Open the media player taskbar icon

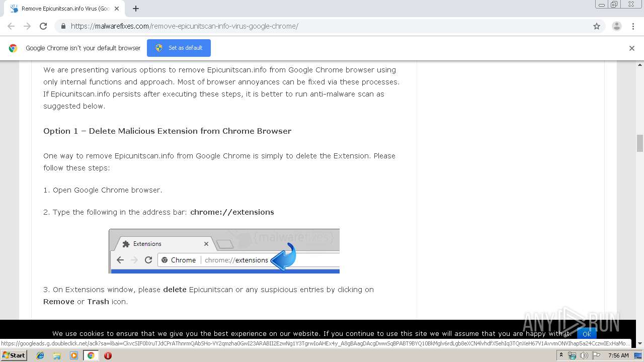coord(74,355)
